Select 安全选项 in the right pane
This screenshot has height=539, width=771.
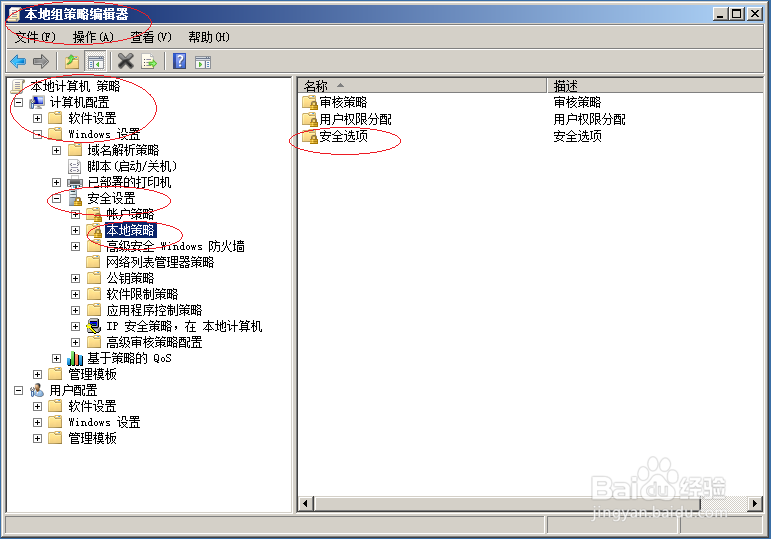343,136
